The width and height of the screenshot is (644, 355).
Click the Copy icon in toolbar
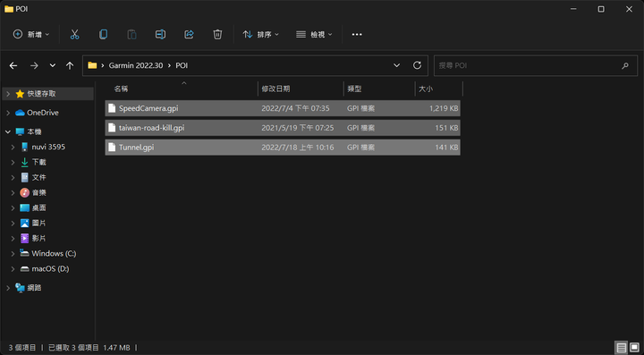(103, 35)
